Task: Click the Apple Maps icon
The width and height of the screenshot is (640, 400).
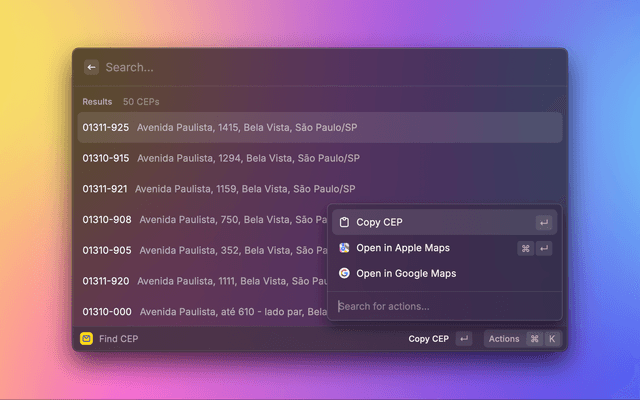Action: point(344,248)
